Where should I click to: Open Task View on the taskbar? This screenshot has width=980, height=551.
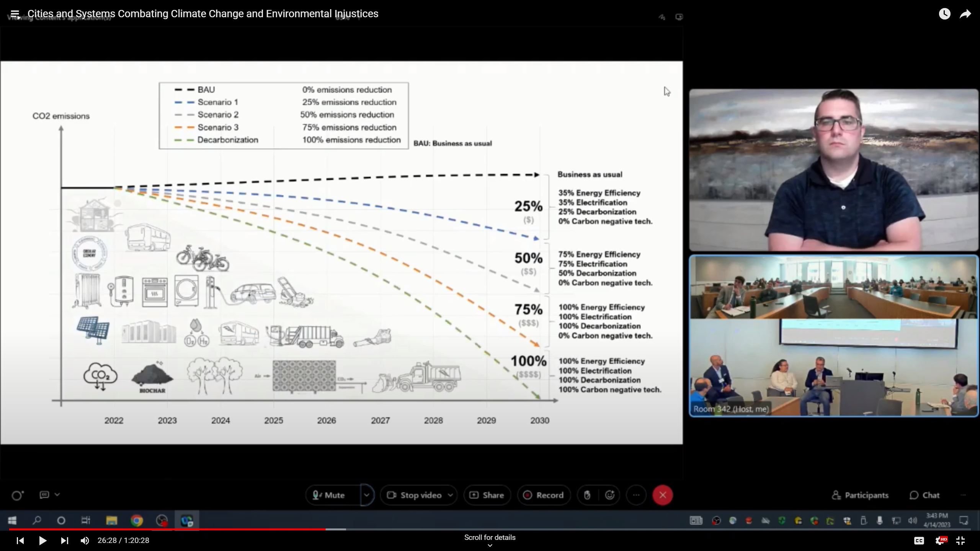(x=85, y=520)
